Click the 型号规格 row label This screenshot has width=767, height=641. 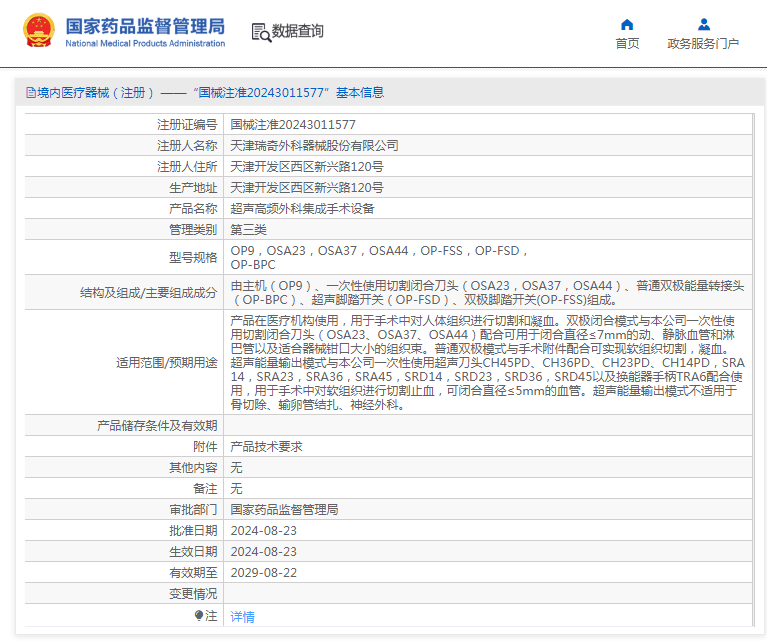point(193,257)
